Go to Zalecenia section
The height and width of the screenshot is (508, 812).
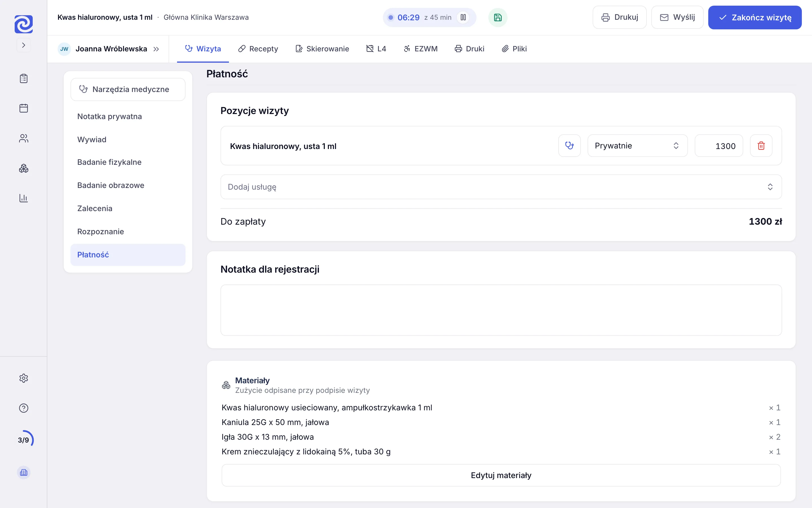(128, 209)
